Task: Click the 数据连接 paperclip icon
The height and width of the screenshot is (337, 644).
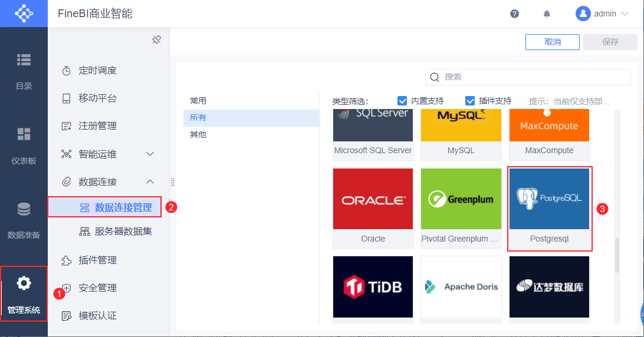Action: 66,182
